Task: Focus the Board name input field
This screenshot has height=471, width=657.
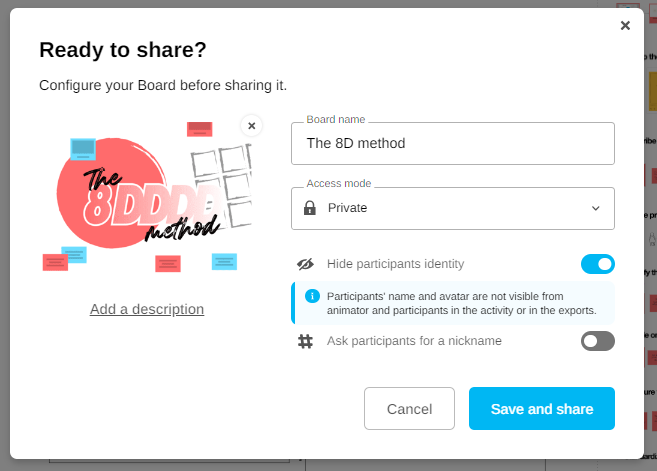Action: (453, 143)
